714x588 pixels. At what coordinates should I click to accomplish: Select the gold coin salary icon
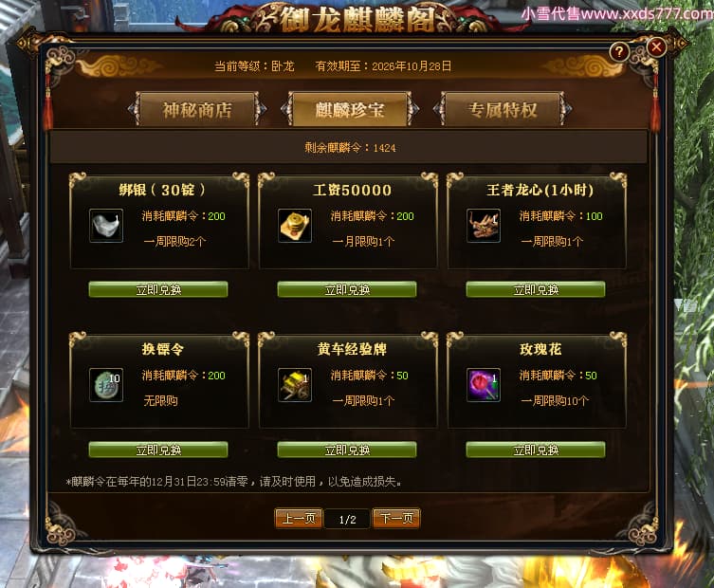[x=295, y=226]
